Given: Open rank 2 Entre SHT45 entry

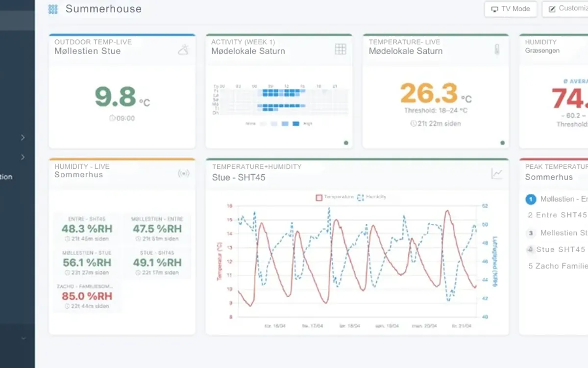Looking at the screenshot, I should tap(558, 215).
